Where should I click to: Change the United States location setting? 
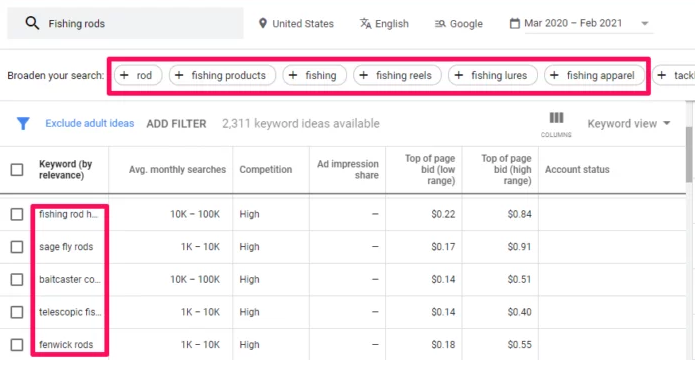[296, 23]
